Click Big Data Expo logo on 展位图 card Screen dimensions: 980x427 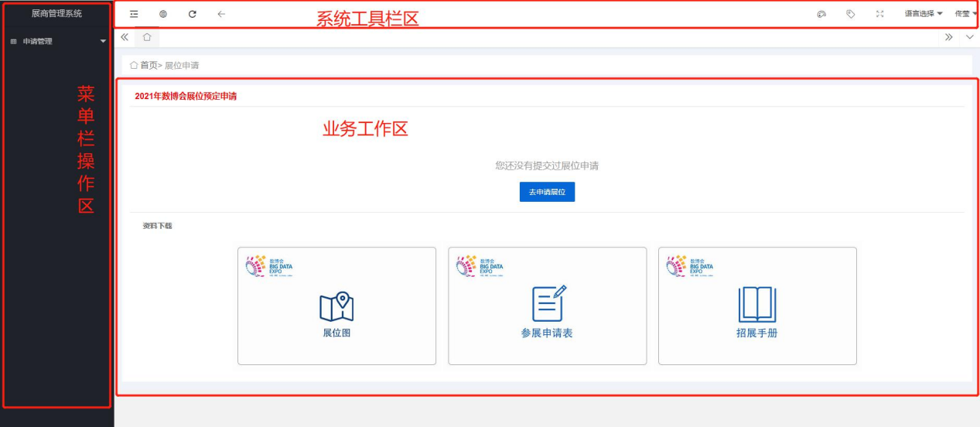click(x=268, y=266)
